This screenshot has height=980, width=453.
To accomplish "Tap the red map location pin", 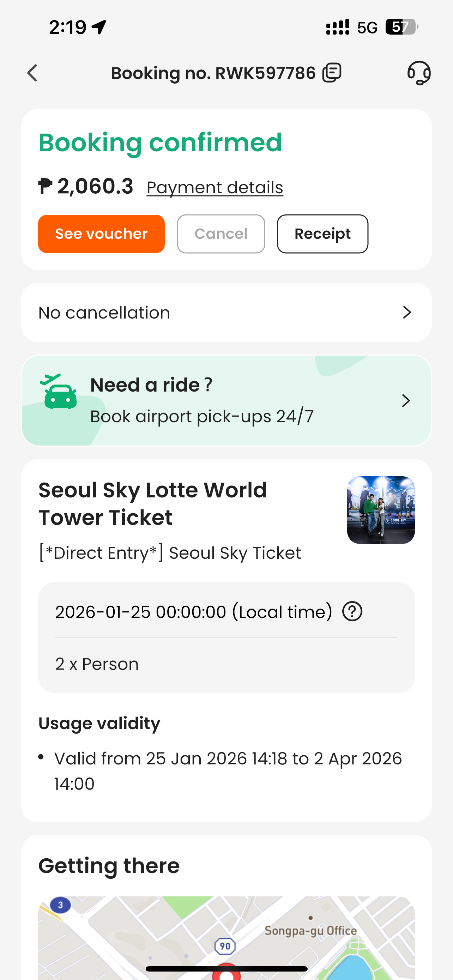I will (226, 973).
